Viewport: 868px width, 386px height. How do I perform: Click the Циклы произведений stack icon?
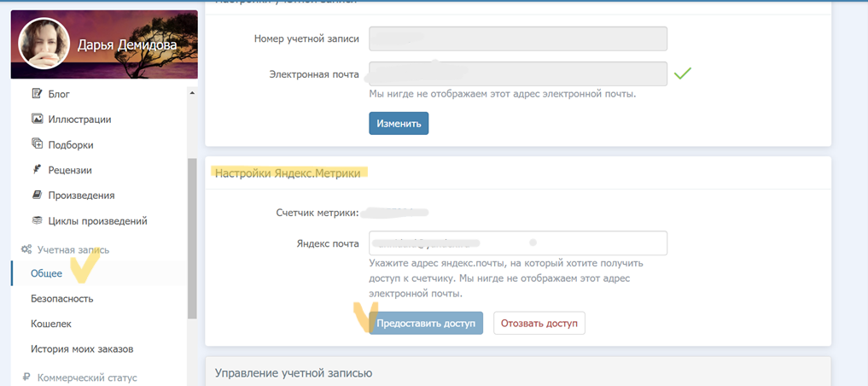[38, 220]
